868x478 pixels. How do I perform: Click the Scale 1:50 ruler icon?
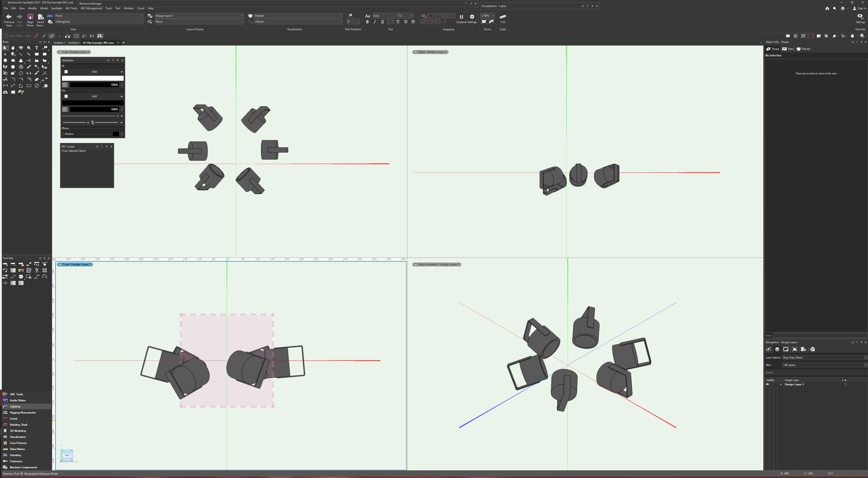[x=502, y=17]
